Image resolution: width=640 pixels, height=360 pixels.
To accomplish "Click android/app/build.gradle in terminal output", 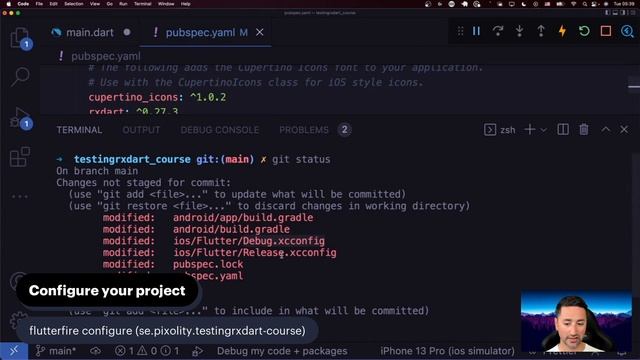I will pos(243,218).
